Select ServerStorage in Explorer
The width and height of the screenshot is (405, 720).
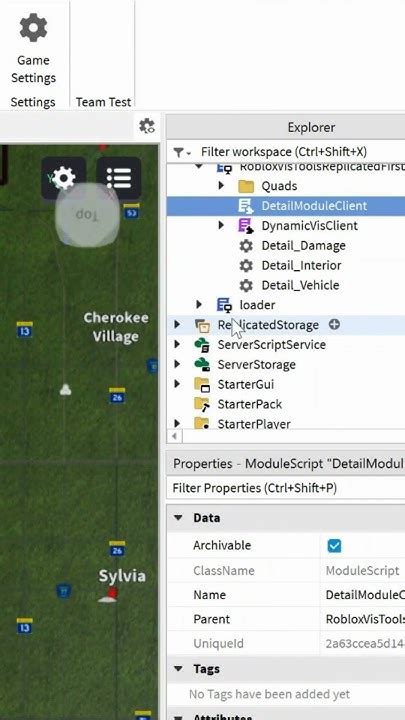(x=256, y=365)
